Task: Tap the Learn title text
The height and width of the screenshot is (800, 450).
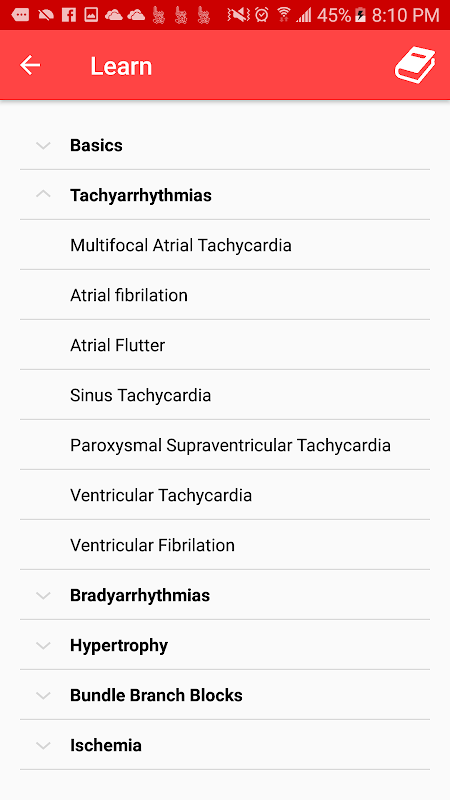Action: point(121,66)
